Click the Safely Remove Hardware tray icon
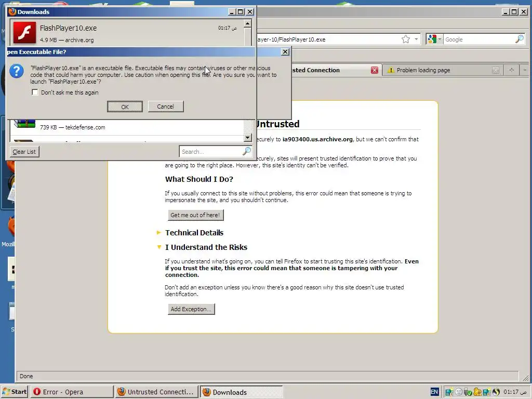Screen dimensions: 532x399 (468, 392)
